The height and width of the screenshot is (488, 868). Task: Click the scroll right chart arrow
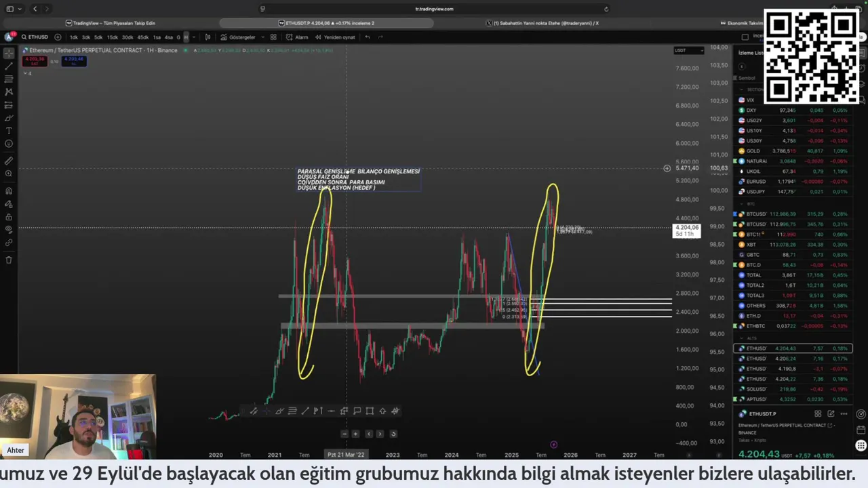380,434
